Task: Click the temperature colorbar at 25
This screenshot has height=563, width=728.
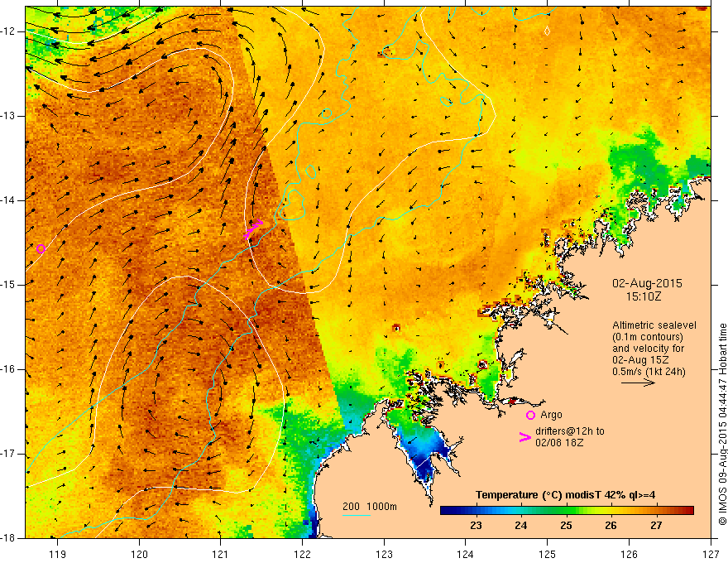Action: [566, 511]
